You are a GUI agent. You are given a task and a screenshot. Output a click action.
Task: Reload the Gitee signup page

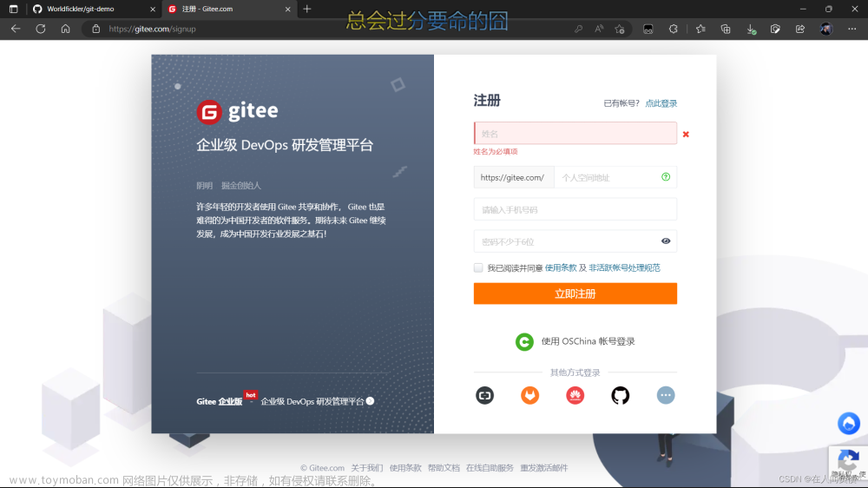[41, 29]
